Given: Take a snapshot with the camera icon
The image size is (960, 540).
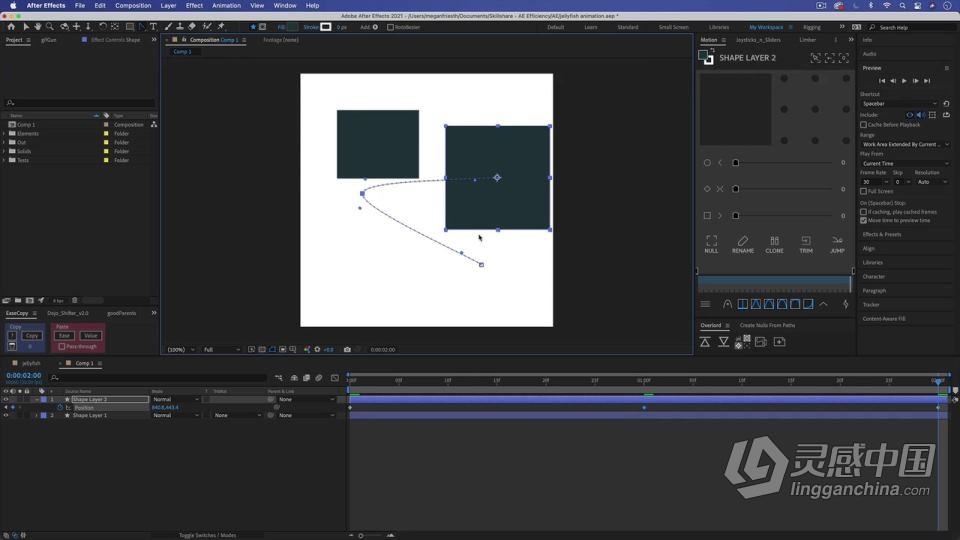Looking at the screenshot, I should pos(347,350).
